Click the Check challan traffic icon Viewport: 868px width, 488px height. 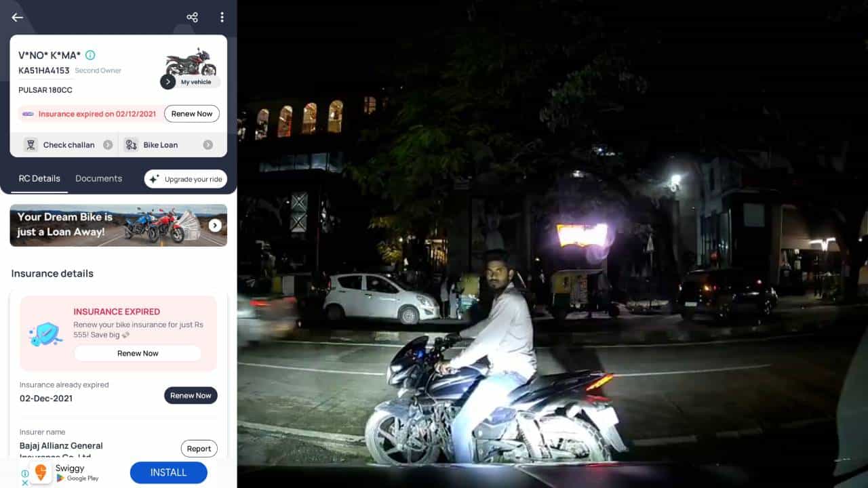(31, 144)
